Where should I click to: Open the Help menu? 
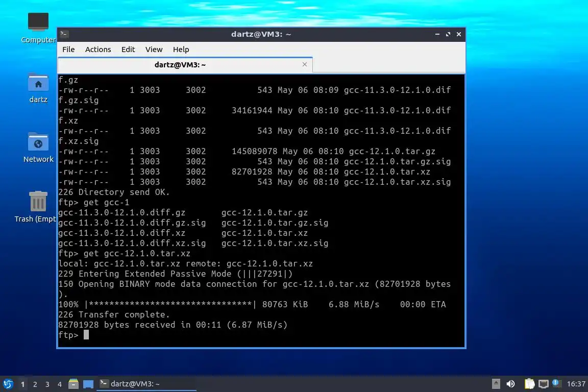(x=181, y=50)
